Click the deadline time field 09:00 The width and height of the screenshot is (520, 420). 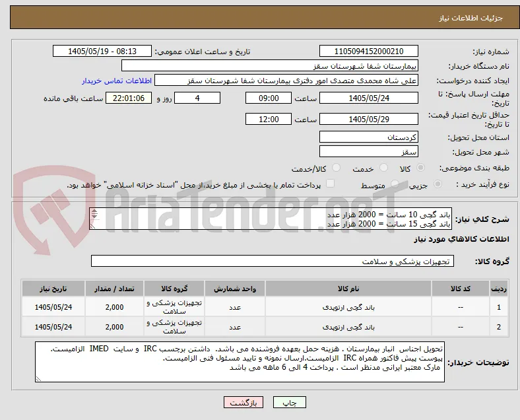coord(269,98)
